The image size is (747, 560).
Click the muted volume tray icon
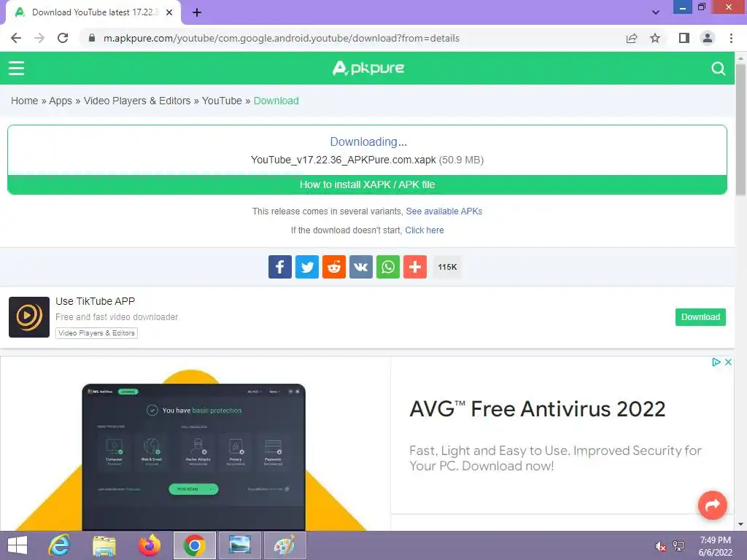coord(660,546)
